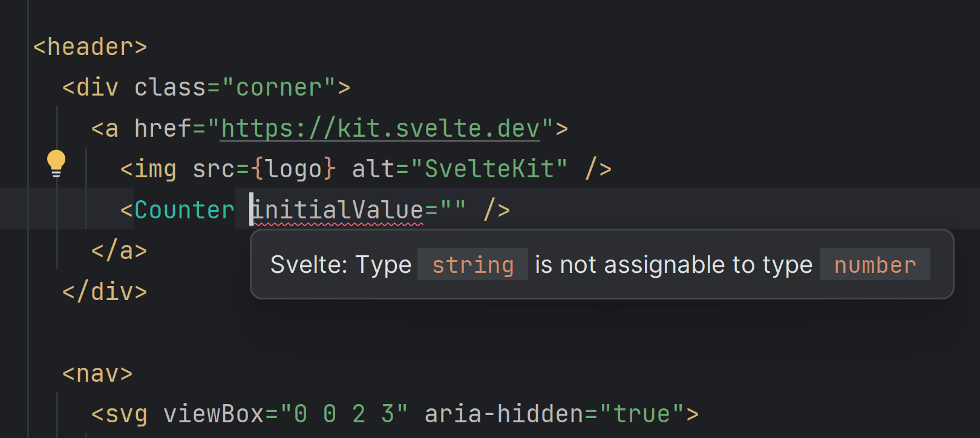The width and height of the screenshot is (980, 438).
Task: Place cursor on the Counter component tag
Action: click(x=184, y=210)
